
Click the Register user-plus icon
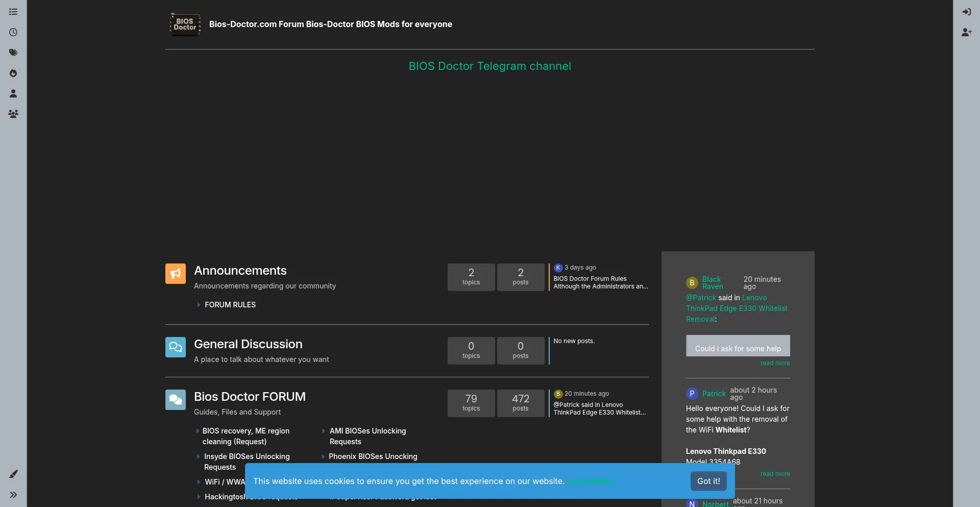(x=966, y=32)
